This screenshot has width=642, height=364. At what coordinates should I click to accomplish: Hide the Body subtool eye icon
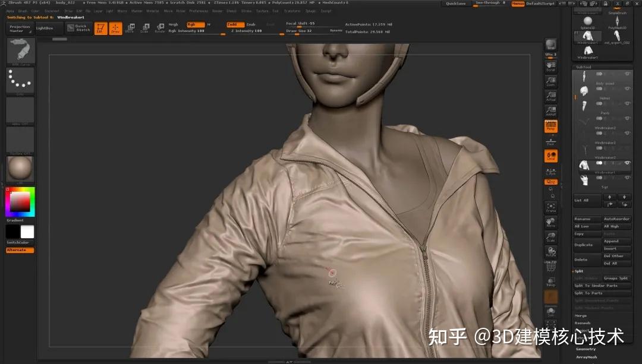tap(627, 74)
